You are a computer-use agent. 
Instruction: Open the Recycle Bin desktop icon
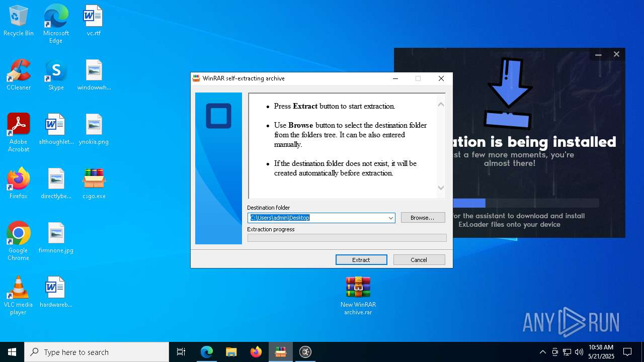(x=19, y=21)
